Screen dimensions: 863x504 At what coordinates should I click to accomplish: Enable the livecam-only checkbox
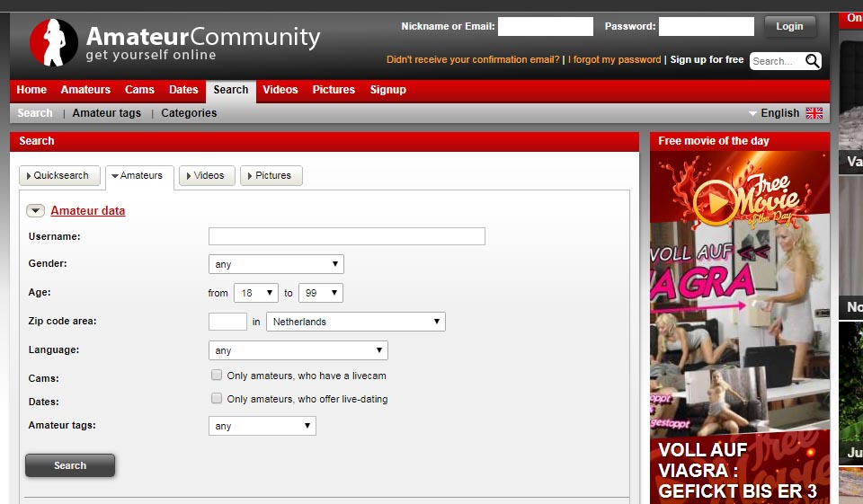pyautogui.click(x=217, y=376)
